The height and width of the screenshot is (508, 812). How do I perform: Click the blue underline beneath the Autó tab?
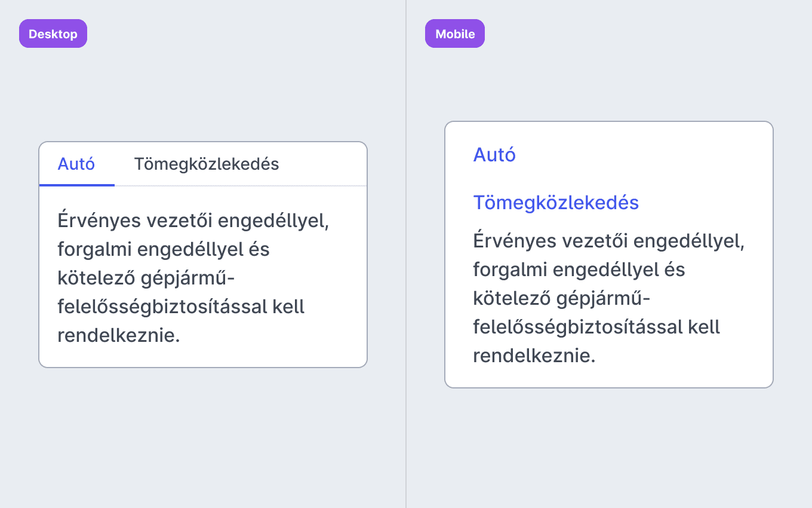pyautogui.click(x=77, y=185)
